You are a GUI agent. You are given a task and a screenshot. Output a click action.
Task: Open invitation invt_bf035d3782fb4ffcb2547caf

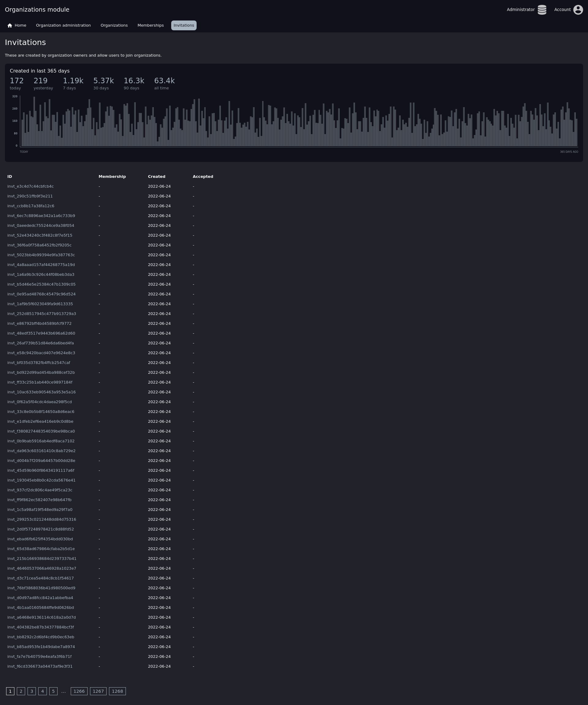39,363
